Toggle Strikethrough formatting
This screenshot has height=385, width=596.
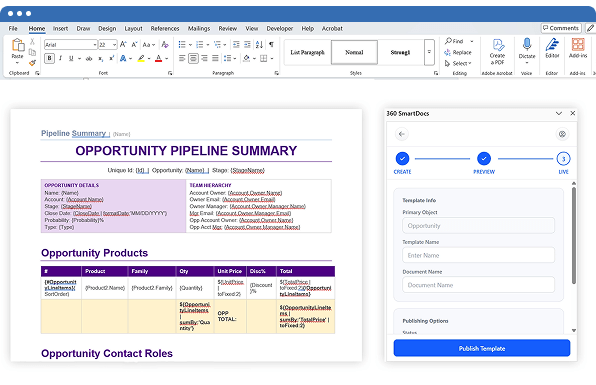[x=89, y=59]
